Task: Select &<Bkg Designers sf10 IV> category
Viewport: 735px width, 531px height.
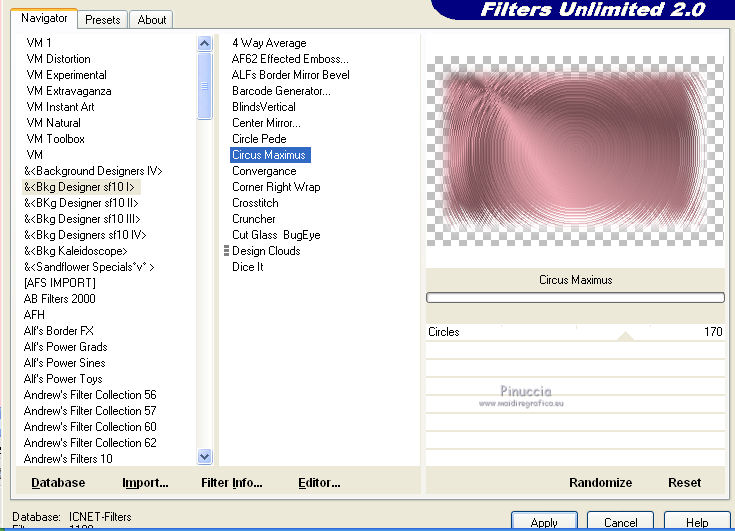Action: click(85, 234)
